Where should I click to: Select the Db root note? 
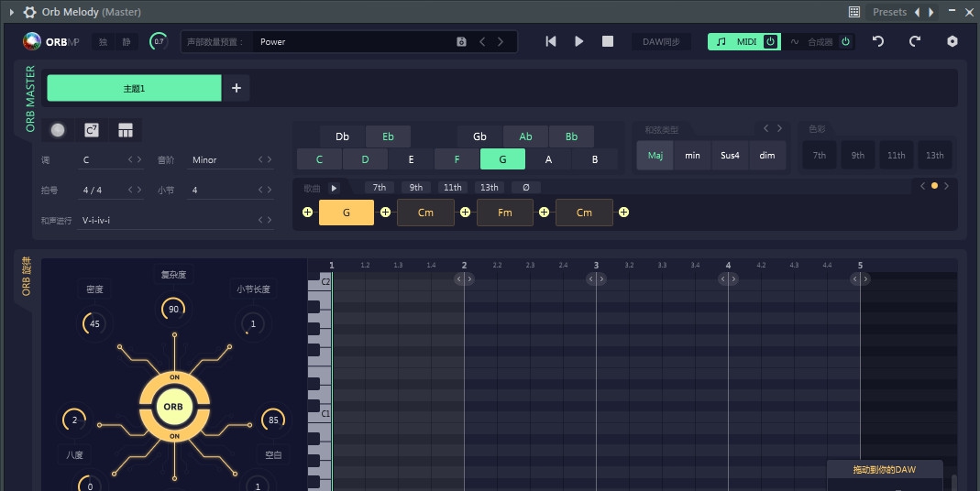click(x=342, y=136)
